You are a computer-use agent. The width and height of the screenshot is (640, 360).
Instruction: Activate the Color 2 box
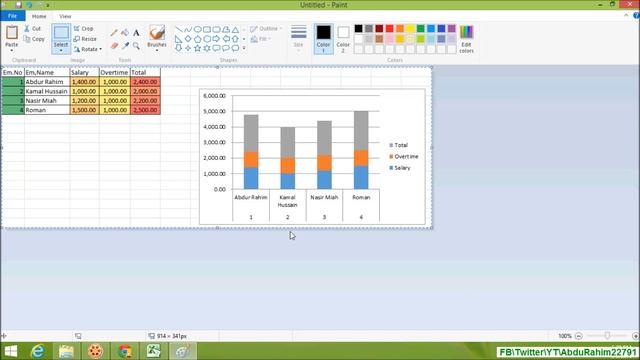[343, 39]
